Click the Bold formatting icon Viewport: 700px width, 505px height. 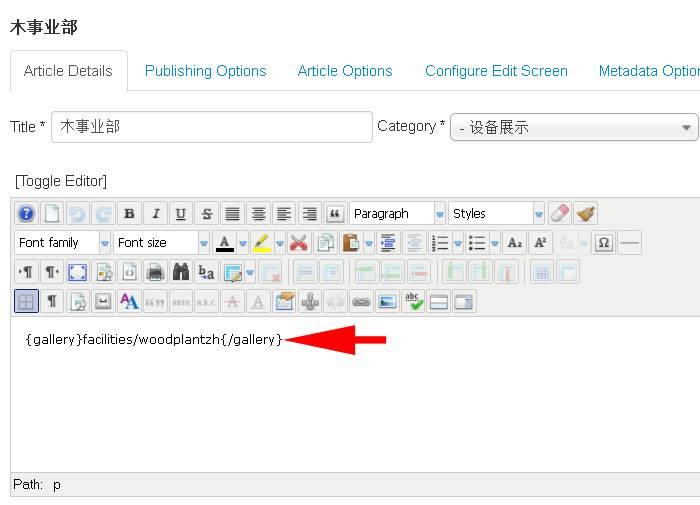tap(129, 213)
